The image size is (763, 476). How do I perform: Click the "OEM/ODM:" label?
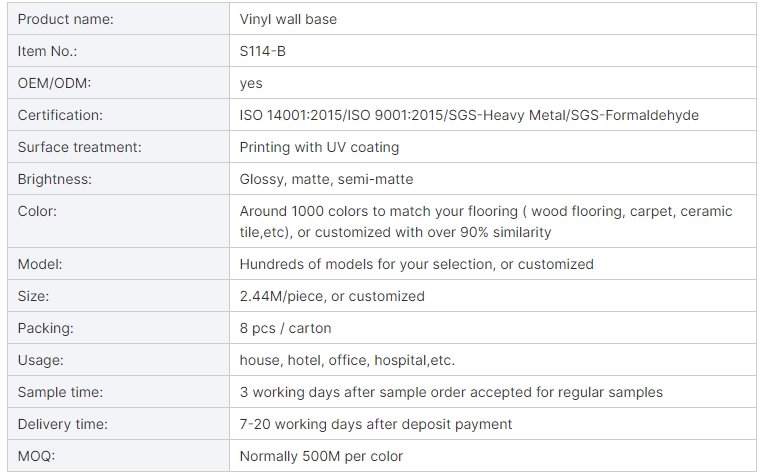click(x=54, y=83)
